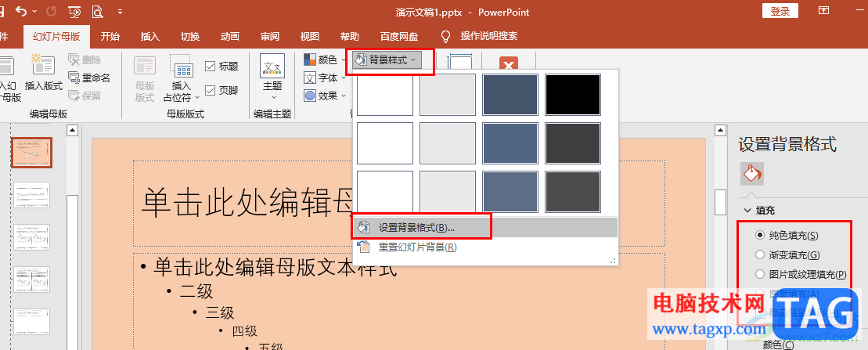Switch to the 切换 Transitions tab
The height and width of the screenshot is (350, 868).
coord(190,37)
